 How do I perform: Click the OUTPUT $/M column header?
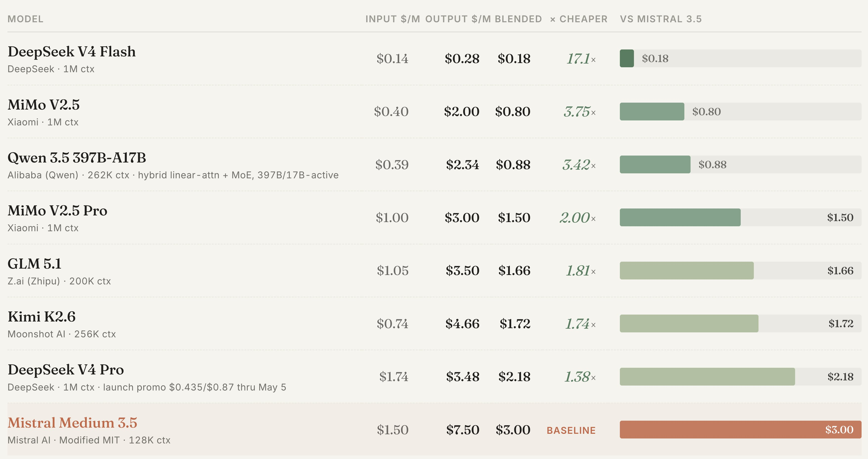coord(457,19)
